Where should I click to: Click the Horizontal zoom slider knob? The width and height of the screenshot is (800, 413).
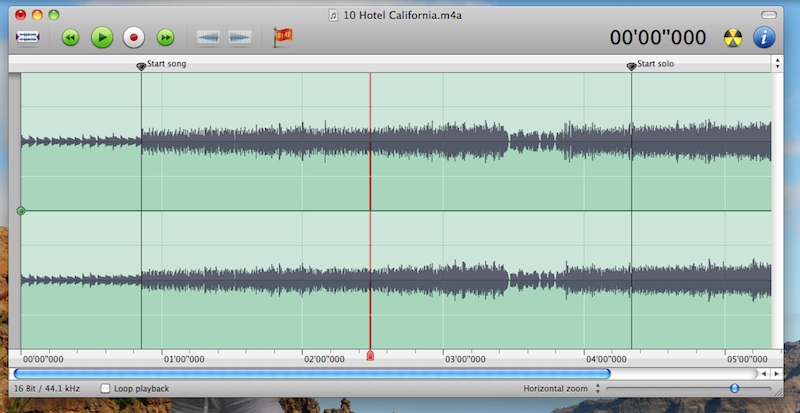click(734, 388)
